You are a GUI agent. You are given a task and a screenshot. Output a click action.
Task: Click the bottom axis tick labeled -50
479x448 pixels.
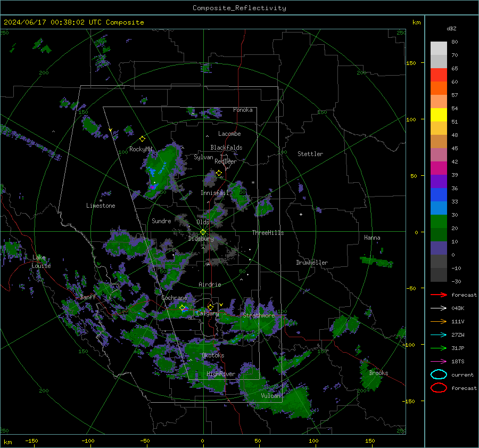click(x=145, y=441)
